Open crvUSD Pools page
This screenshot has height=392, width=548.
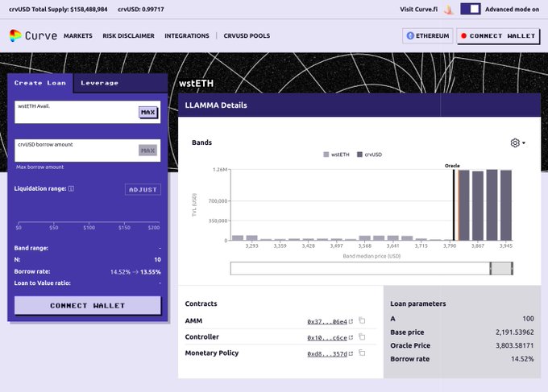coord(247,35)
